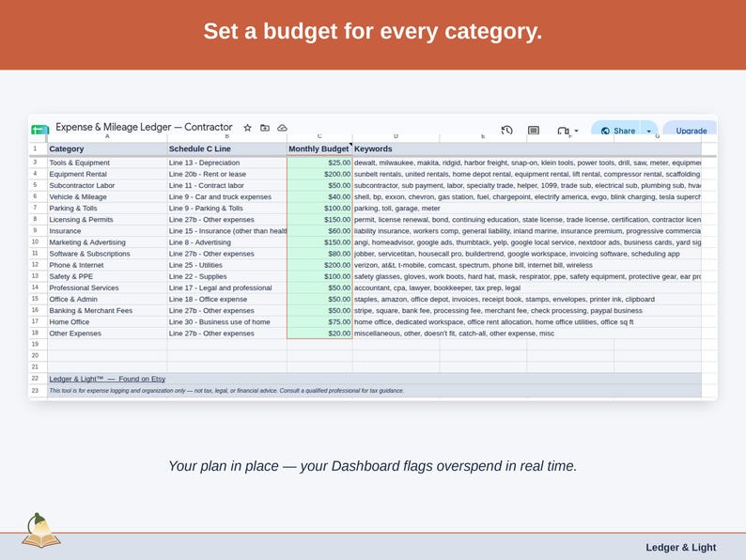Check the cloud save status icon
Image resolution: width=746 pixels, height=560 pixels.
pos(282,128)
